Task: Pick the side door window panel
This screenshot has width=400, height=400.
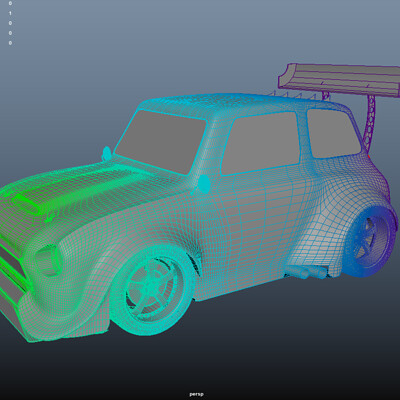Action: pyautogui.click(x=262, y=144)
